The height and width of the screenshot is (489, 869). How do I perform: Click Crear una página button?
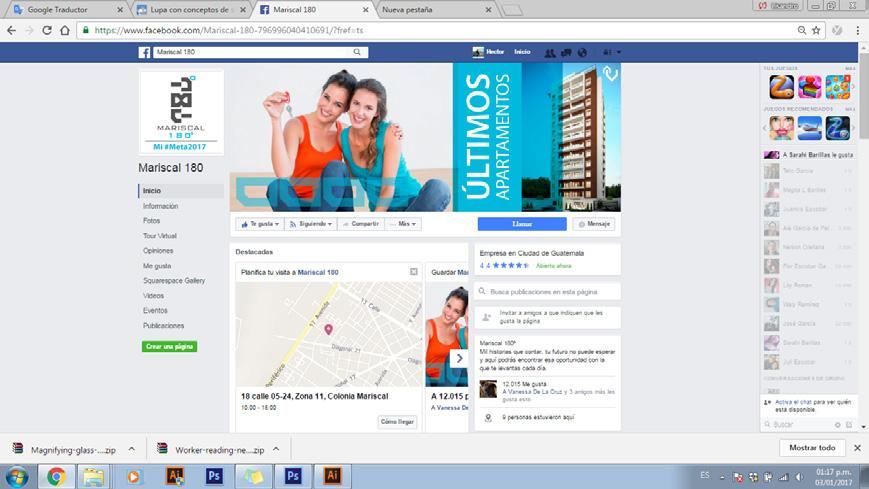coord(170,347)
